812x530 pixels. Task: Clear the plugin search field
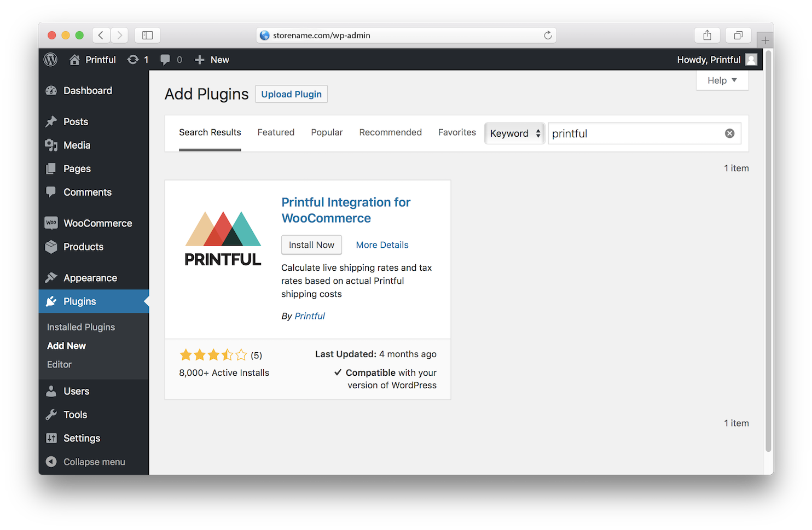[x=730, y=133]
